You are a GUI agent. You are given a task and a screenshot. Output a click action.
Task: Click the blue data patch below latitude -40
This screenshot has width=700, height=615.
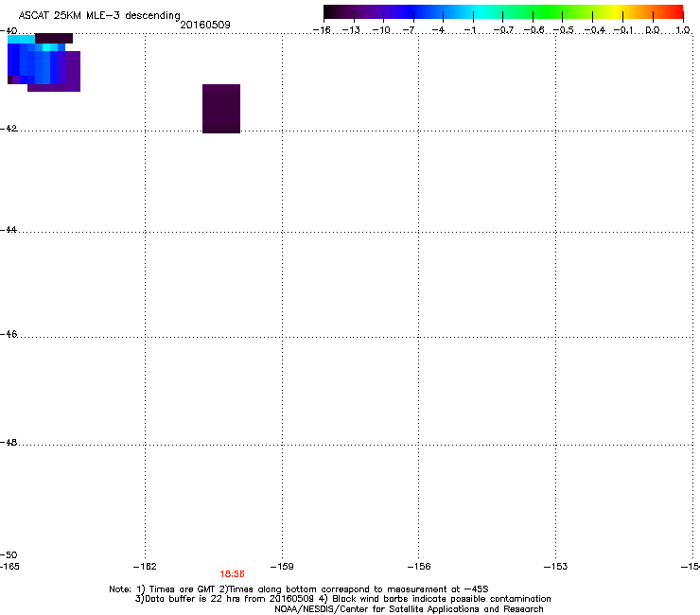[36, 63]
